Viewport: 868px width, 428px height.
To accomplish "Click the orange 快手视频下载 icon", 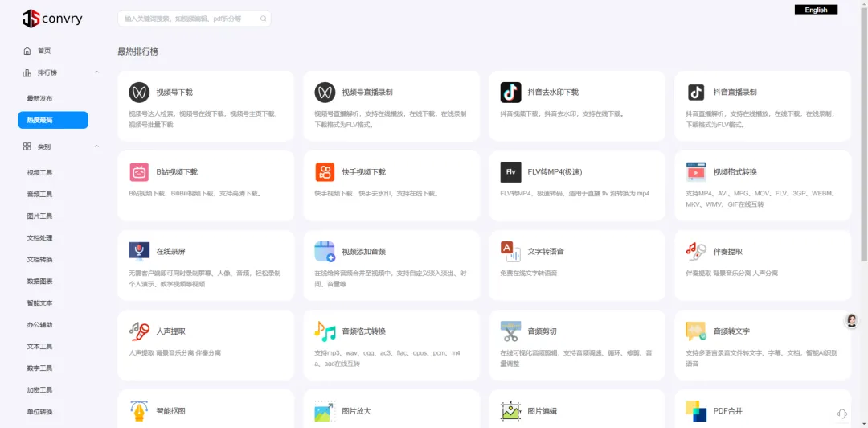I will pos(325,172).
